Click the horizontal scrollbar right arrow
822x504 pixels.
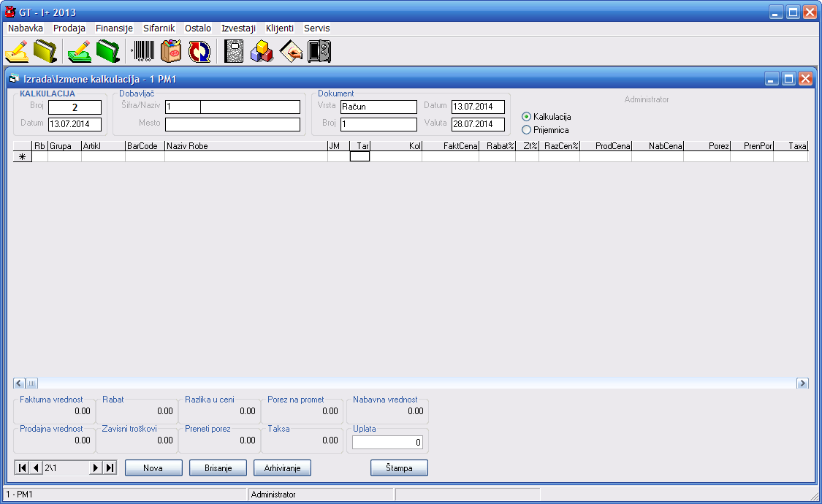point(802,383)
